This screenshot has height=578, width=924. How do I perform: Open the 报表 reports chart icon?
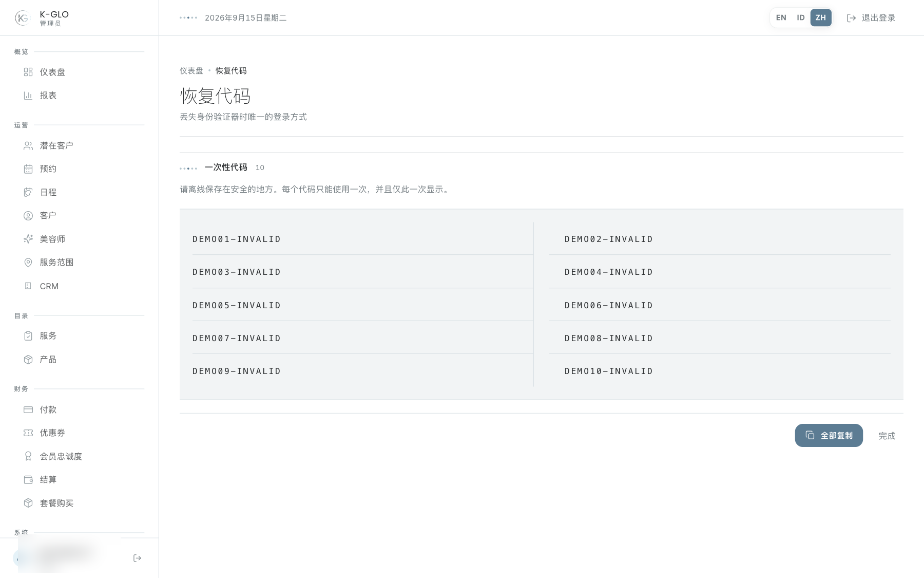tap(28, 96)
